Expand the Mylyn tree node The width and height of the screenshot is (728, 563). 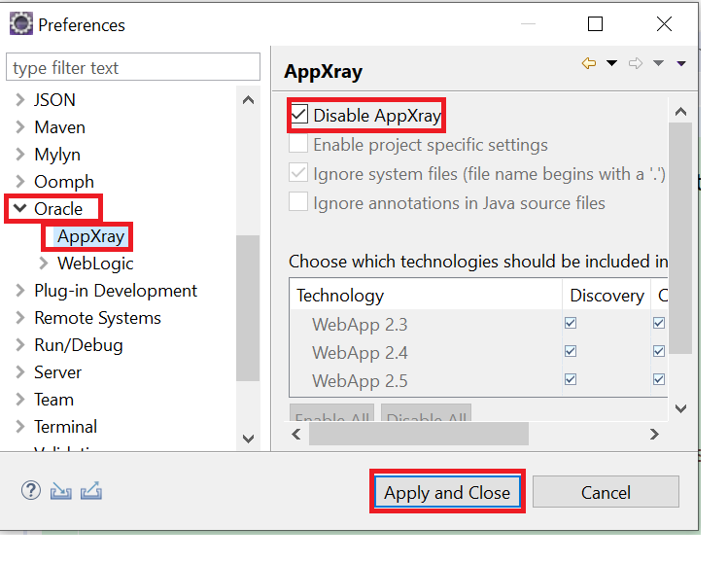pos(20,155)
